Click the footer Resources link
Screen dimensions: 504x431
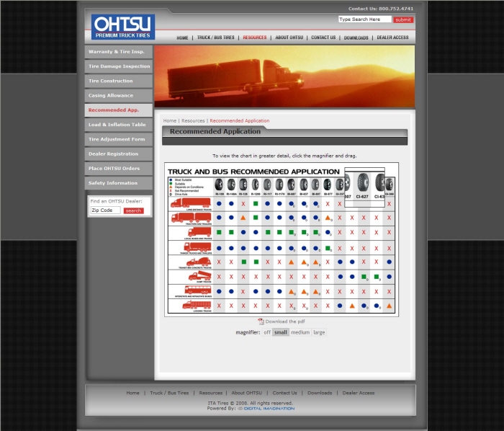pos(210,393)
